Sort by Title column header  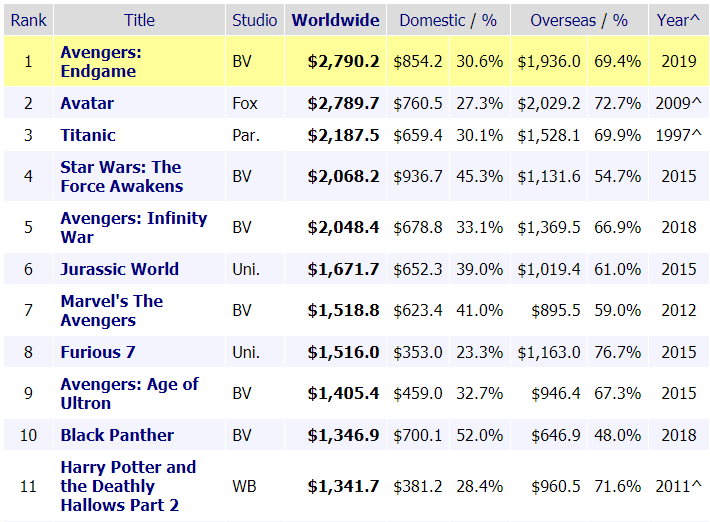pos(139,20)
